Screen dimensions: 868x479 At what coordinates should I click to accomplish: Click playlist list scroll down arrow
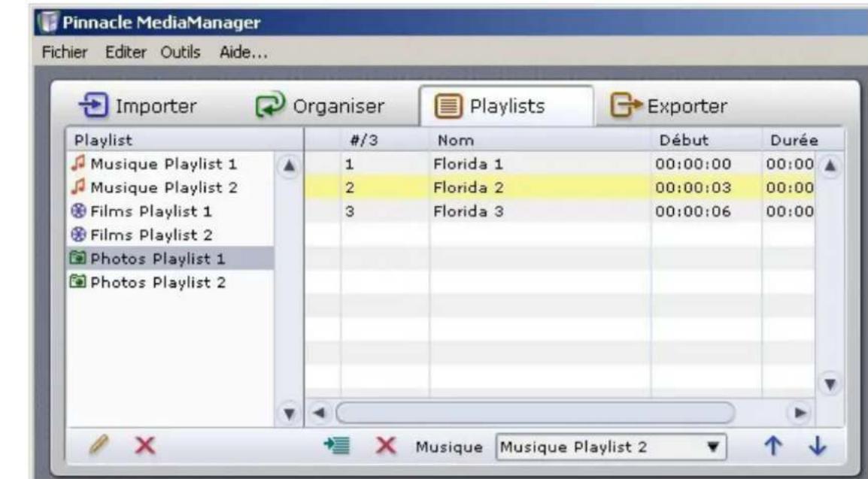(x=289, y=413)
